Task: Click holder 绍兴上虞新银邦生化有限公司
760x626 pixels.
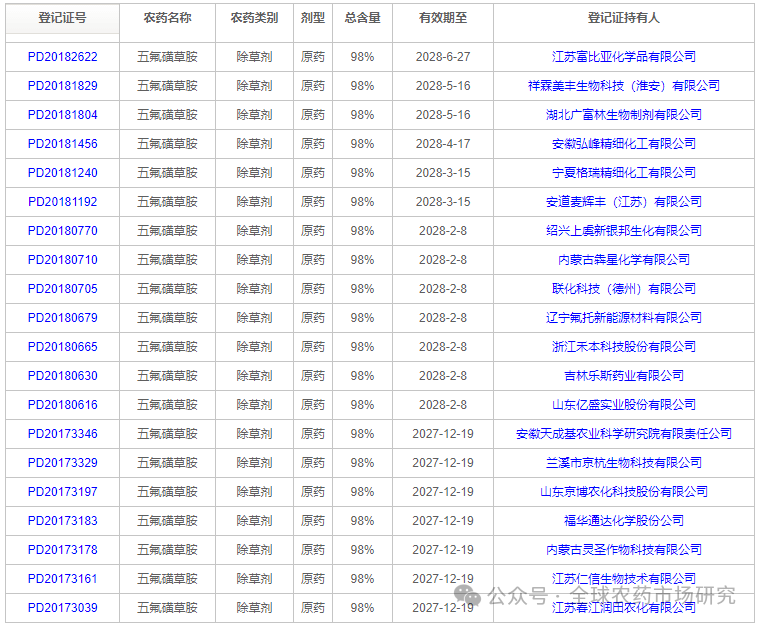Action: click(x=624, y=231)
